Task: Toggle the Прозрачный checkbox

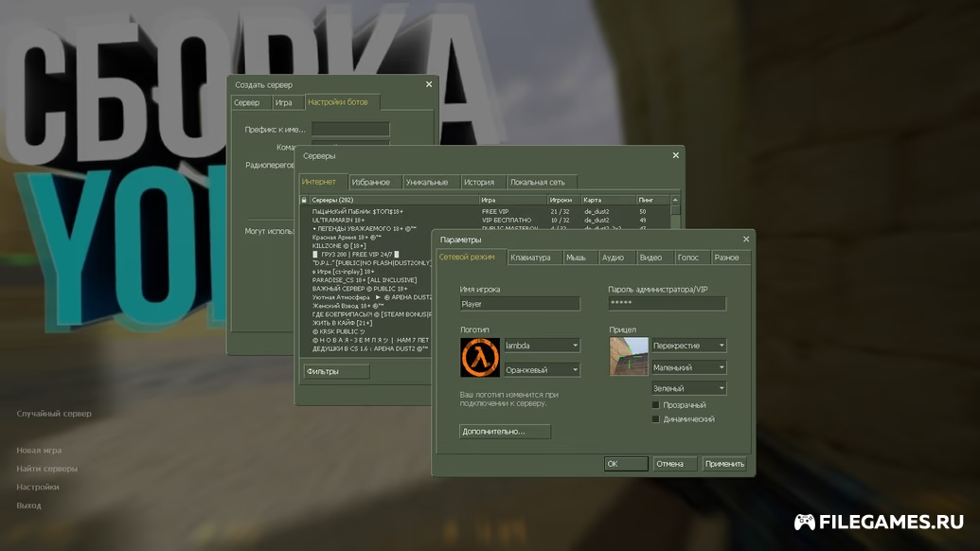Action: coord(655,405)
